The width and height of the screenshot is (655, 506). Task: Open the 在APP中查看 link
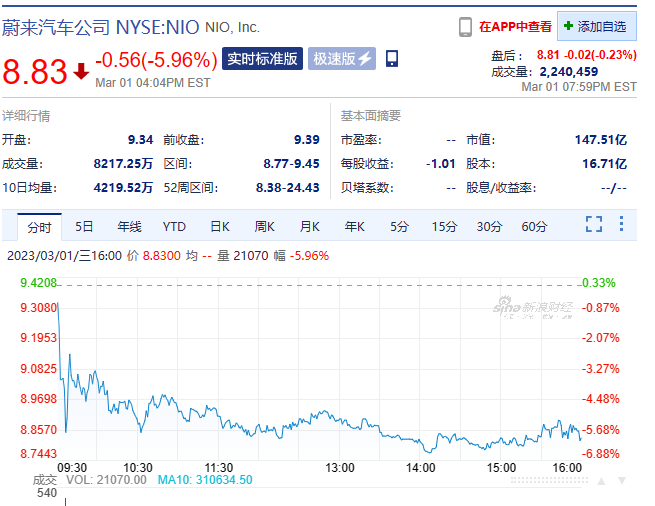[x=515, y=27]
